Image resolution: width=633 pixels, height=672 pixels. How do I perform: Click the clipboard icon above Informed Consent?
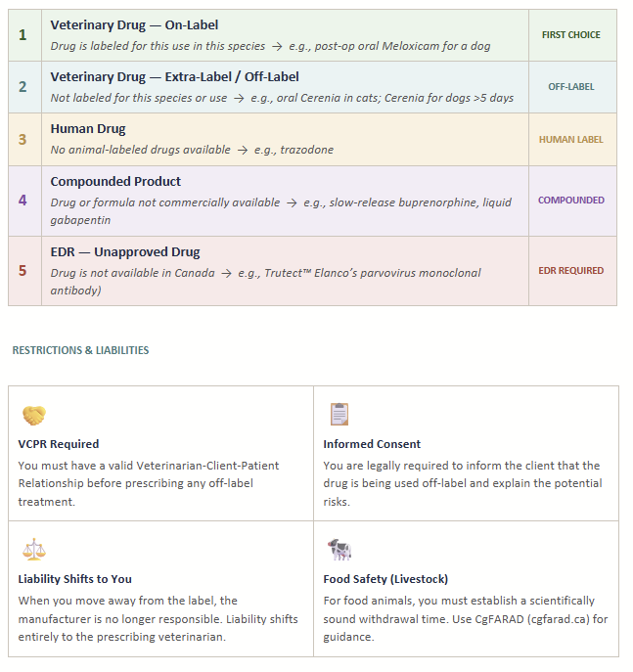coord(339,414)
